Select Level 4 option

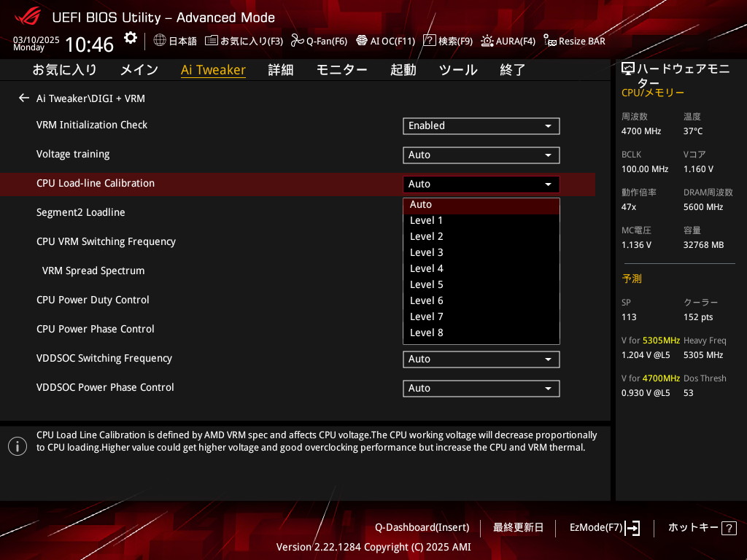(x=481, y=268)
